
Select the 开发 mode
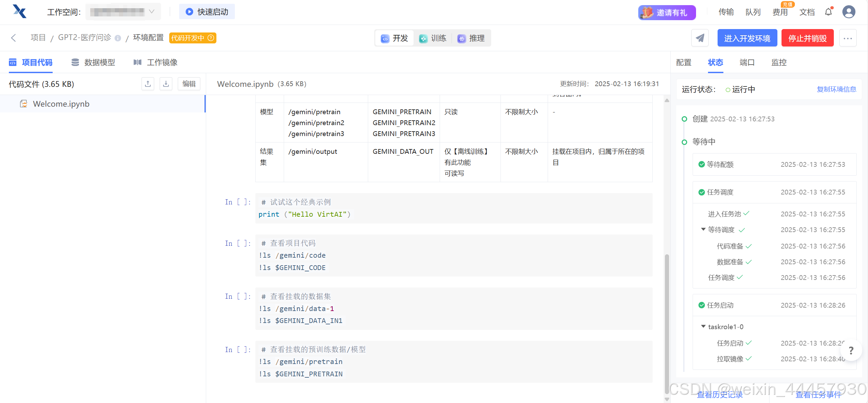pyautogui.click(x=395, y=38)
